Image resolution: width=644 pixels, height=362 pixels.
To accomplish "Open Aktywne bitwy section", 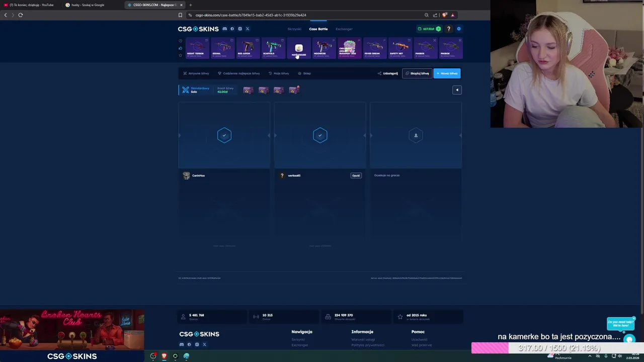I will coord(196,73).
